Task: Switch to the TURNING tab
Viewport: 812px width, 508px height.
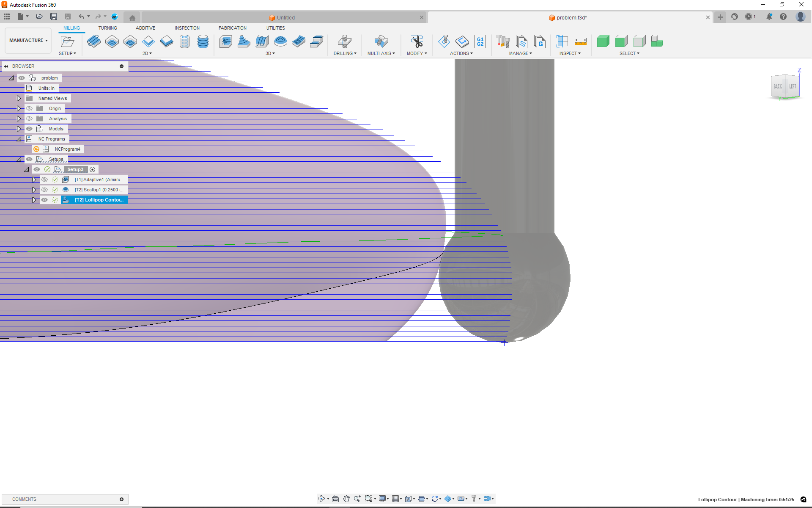Action: 108,28
